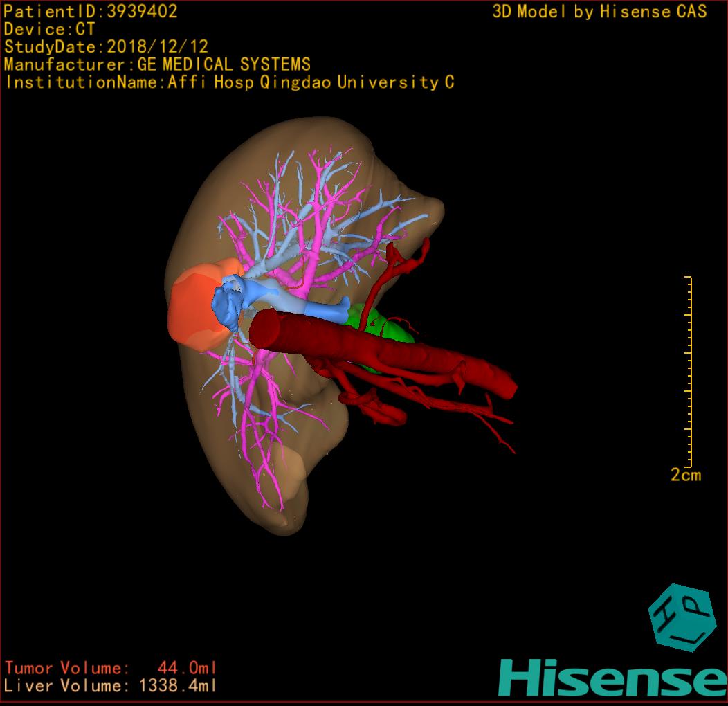This screenshot has height=706, width=728.
Task: Click the InstitutionName text line
Action: [x=229, y=82]
